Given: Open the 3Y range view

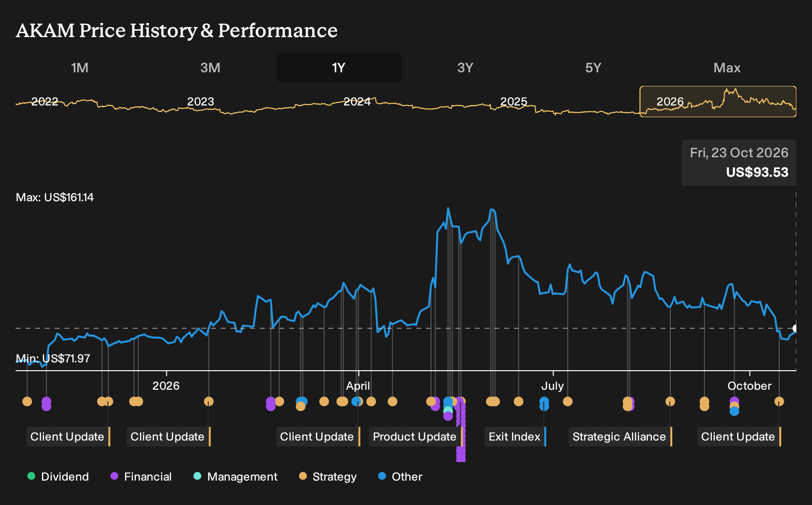Looking at the screenshot, I should point(465,67).
